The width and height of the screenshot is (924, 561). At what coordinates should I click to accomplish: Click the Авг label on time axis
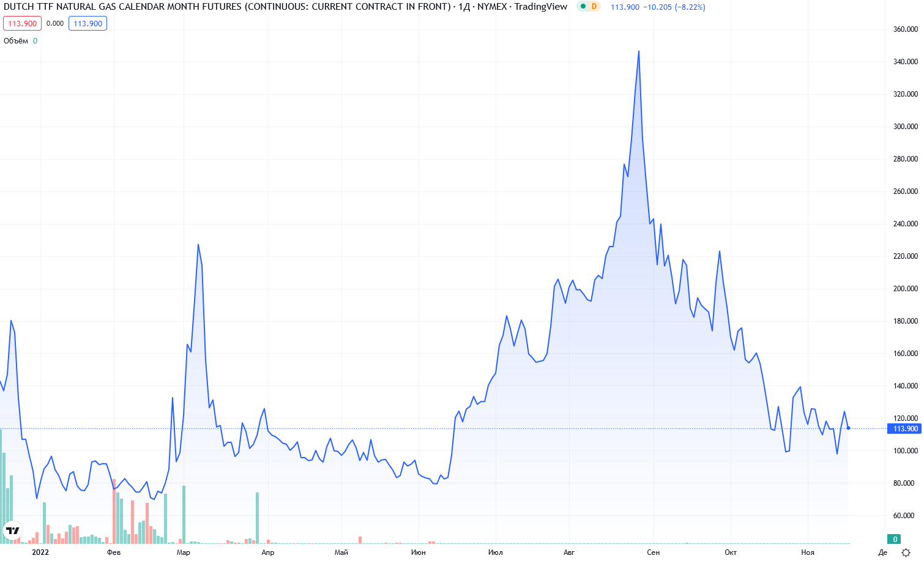569,552
